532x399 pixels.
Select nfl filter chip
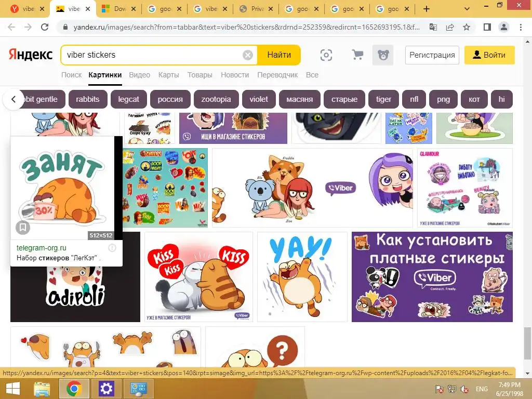pyautogui.click(x=414, y=99)
